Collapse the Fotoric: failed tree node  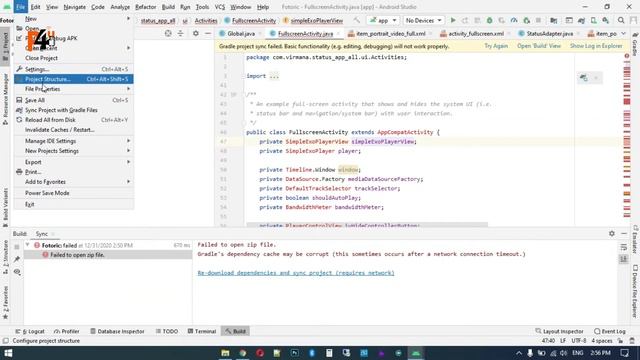(x=27, y=245)
